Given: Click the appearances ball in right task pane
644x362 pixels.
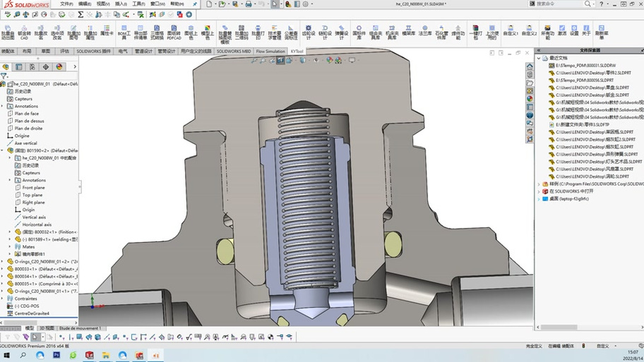Looking at the screenshot, I should point(530,99).
